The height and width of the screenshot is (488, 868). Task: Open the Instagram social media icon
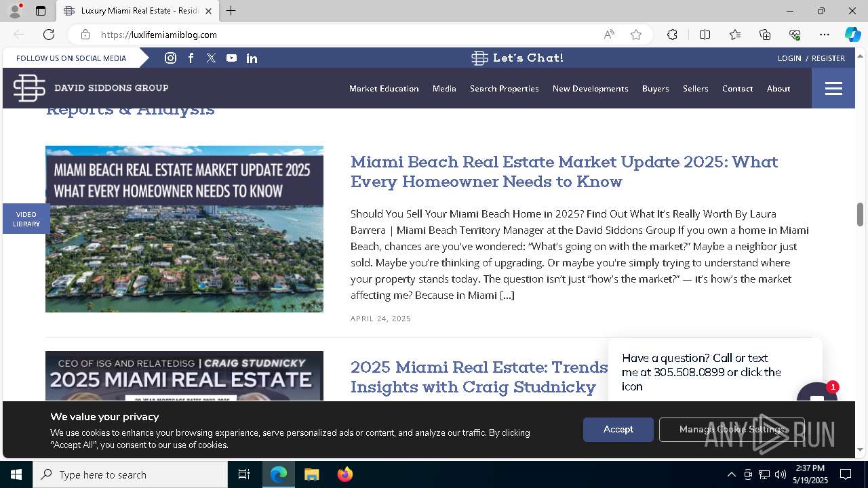click(170, 58)
